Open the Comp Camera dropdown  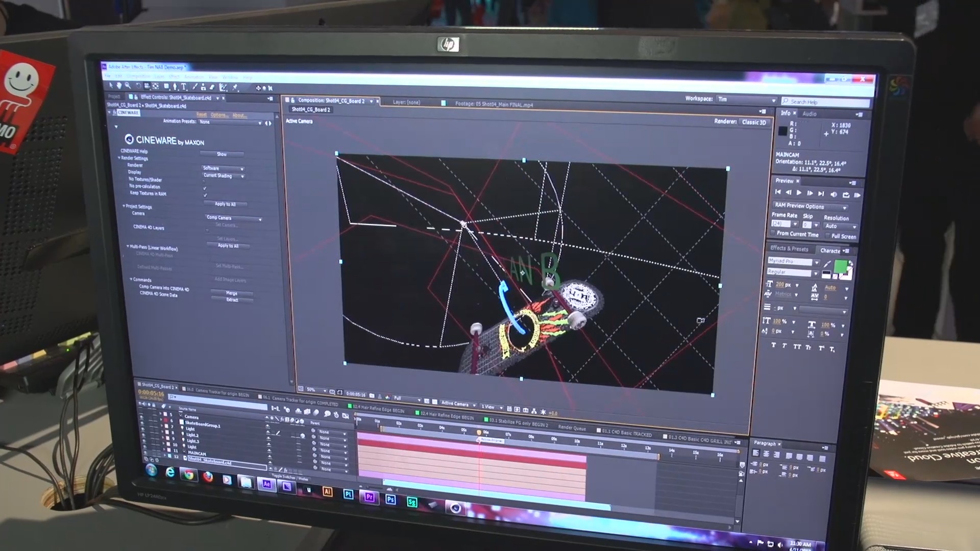234,218
